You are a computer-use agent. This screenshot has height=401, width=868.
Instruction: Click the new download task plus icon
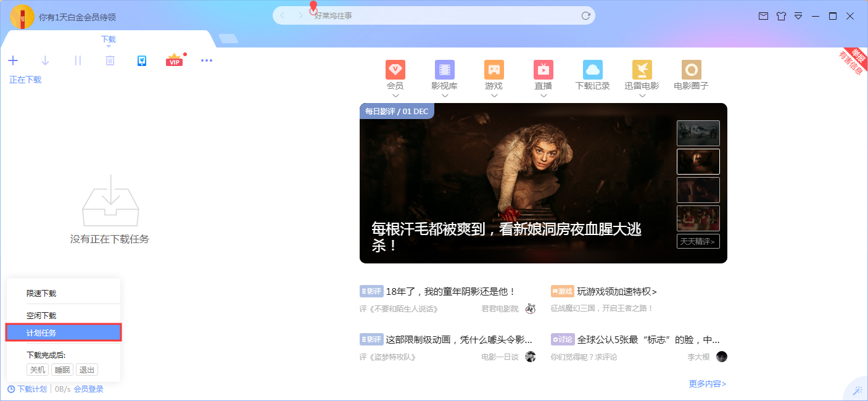(13, 60)
